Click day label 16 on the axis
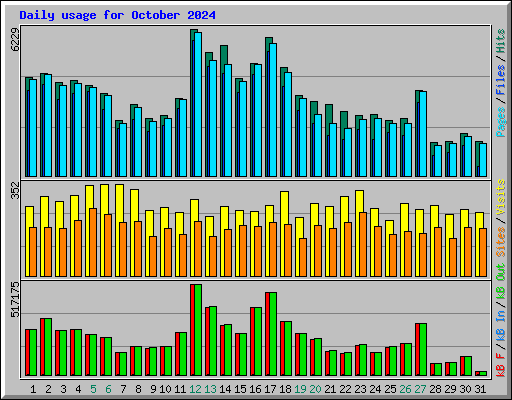Image resolution: width=512 pixels, height=400 pixels. pyautogui.click(x=255, y=389)
